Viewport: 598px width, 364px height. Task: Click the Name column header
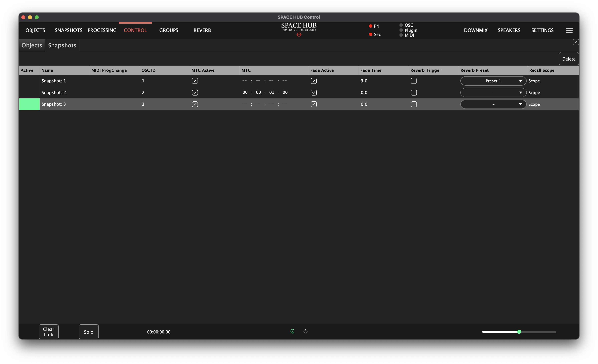click(65, 70)
